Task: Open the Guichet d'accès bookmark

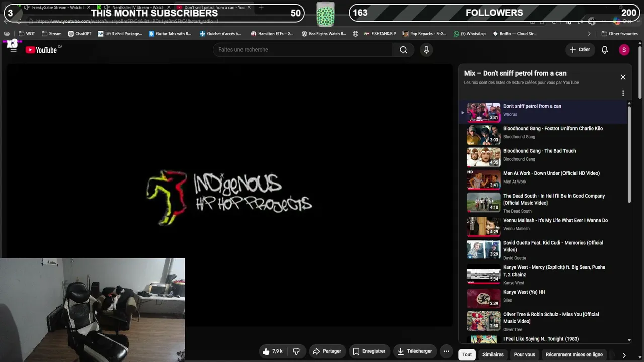Action: [221, 34]
